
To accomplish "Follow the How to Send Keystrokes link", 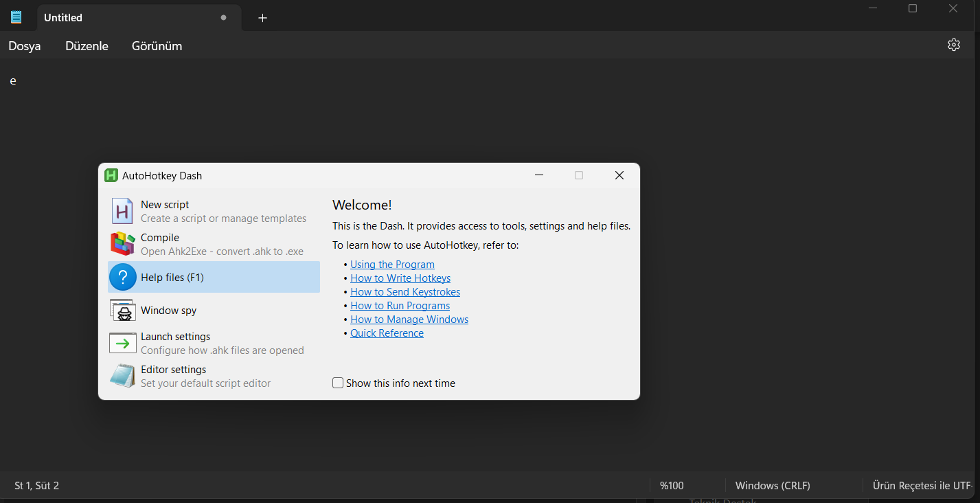I will pyautogui.click(x=405, y=292).
